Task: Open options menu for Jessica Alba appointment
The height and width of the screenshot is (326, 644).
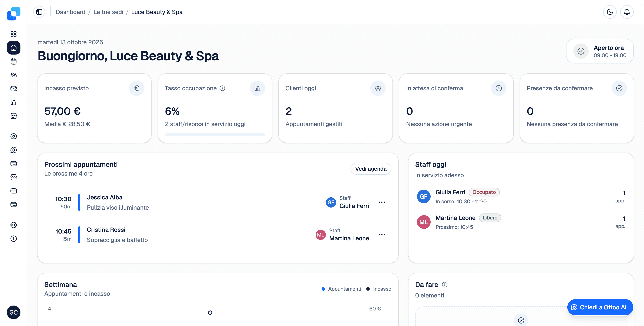Action: pyautogui.click(x=382, y=202)
